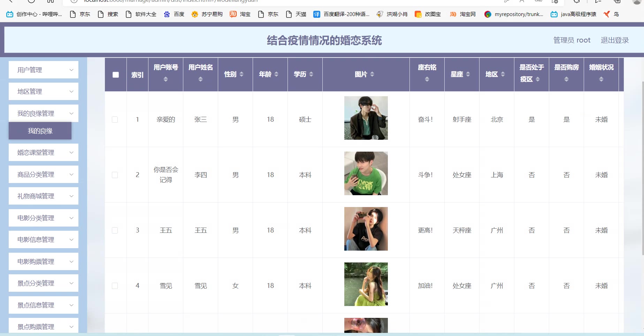Screen dimensions: 644x336
Task: Expand the 用户管理 menu
Action: (x=44, y=70)
